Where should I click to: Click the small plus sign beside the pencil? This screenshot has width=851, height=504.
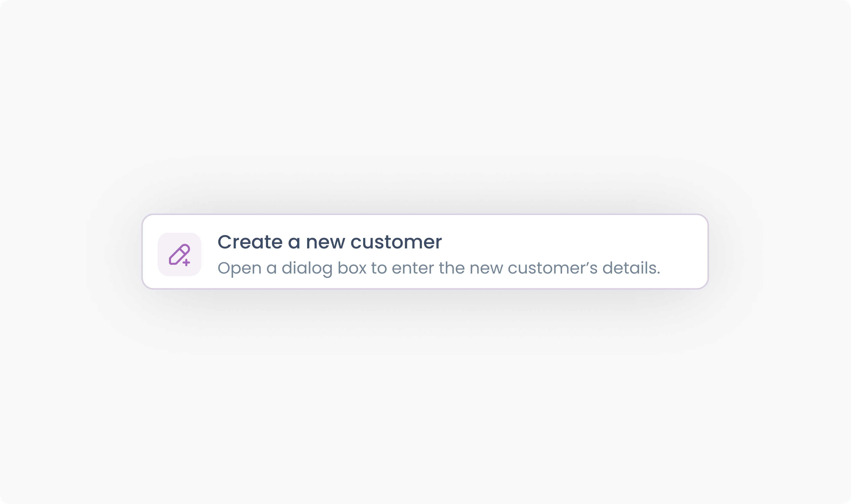coord(186,263)
